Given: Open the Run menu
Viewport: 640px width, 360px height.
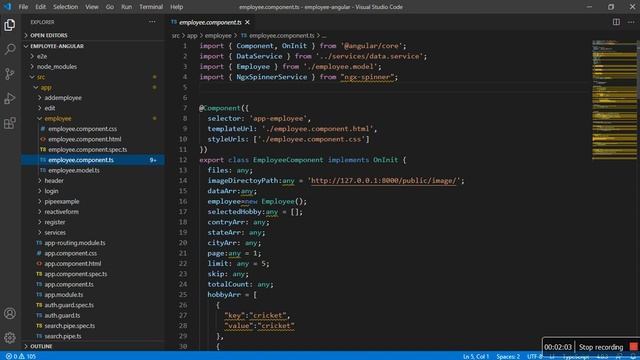Looking at the screenshot, I should point(127,7).
